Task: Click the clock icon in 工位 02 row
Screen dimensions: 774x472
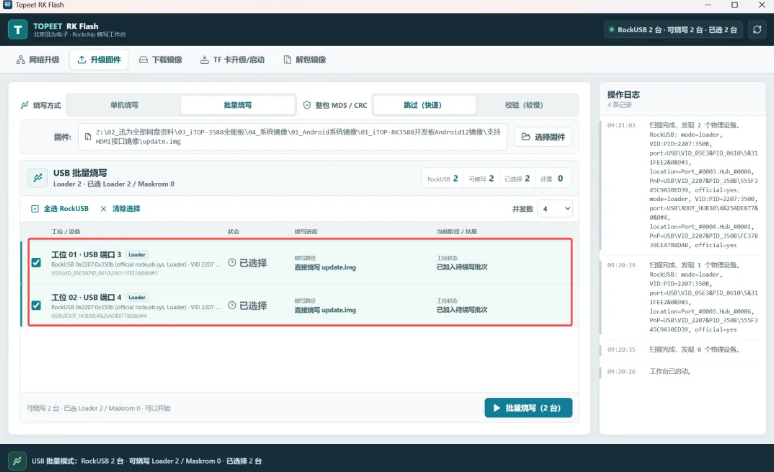Action: (x=232, y=305)
